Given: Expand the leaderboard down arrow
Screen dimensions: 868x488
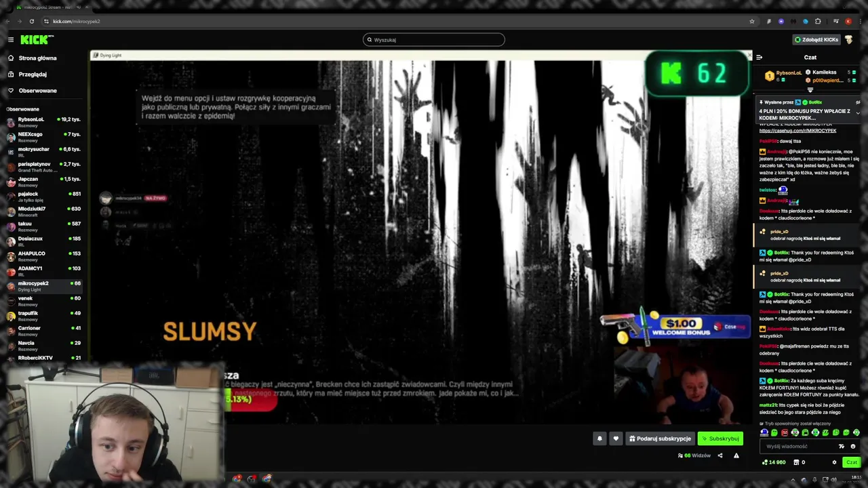Looking at the screenshot, I should [810, 89].
